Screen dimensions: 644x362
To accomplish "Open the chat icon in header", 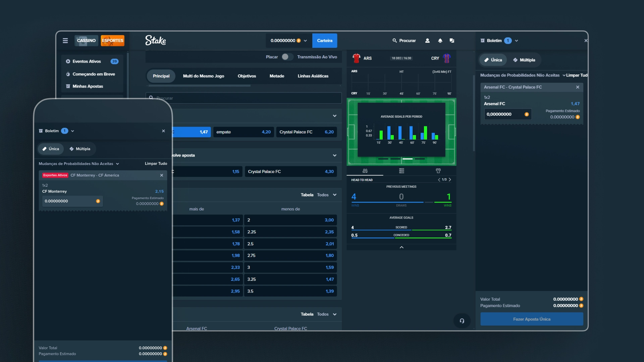I will coord(452,41).
